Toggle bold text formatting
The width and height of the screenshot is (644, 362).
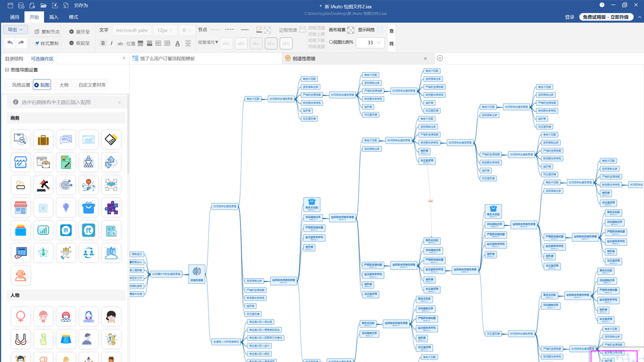click(103, 43)
